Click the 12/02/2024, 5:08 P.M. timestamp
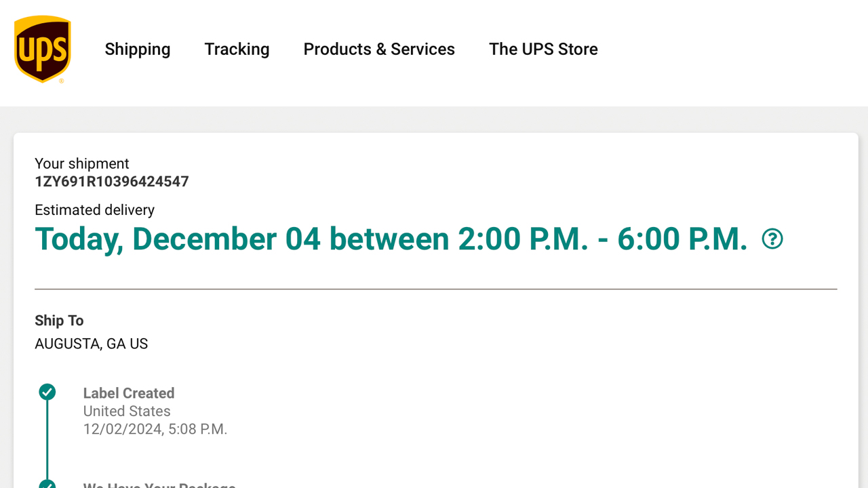 click(155, 429)
